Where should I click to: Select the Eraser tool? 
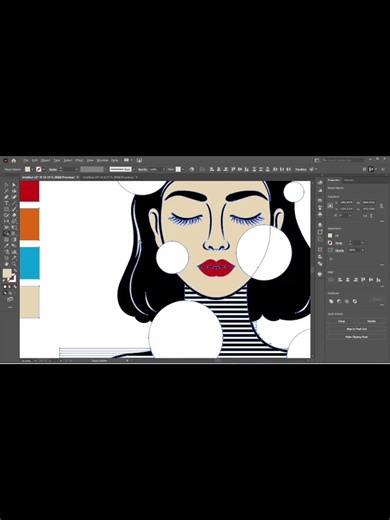pos(14,215)
